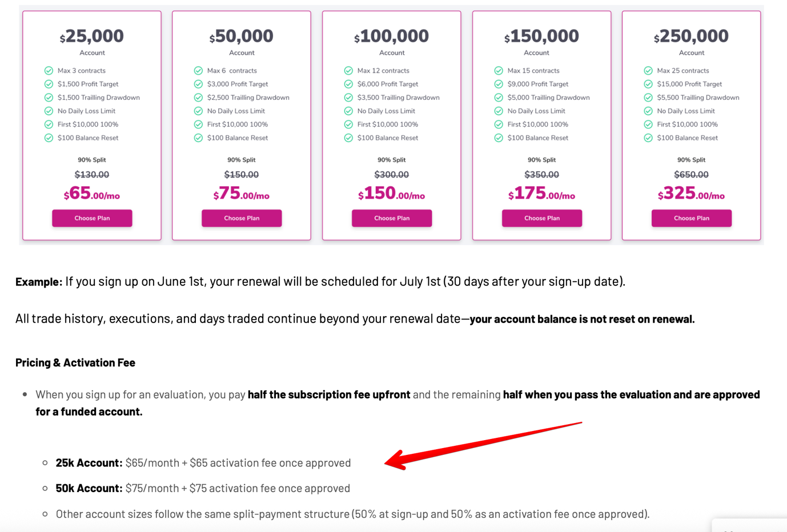Pick Choose Plan on the $250,000 account
787x532 pixels.
(692, 218)
